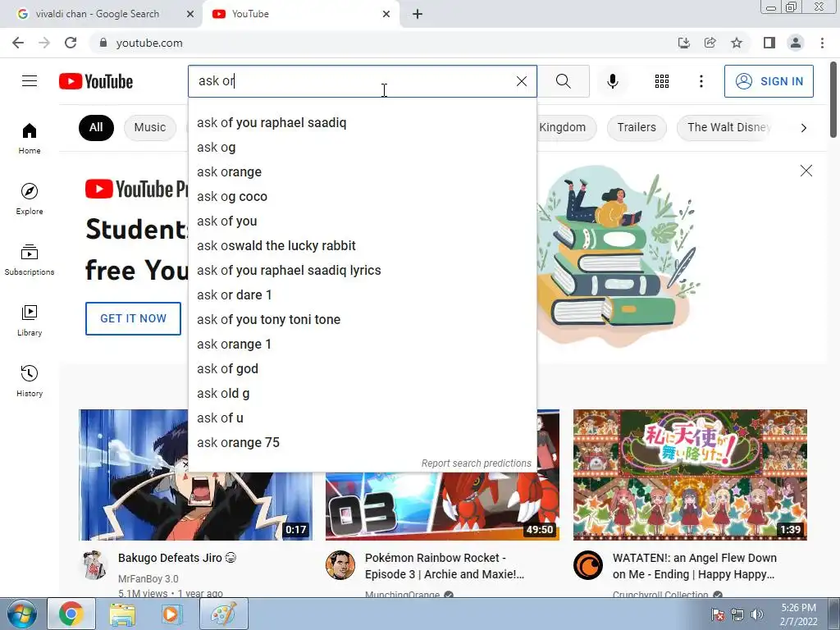The height and width of the screenshot is (630, 840).
Task: Choose suggestion 'ask of you raphael saadiq'
Action: 362,123
